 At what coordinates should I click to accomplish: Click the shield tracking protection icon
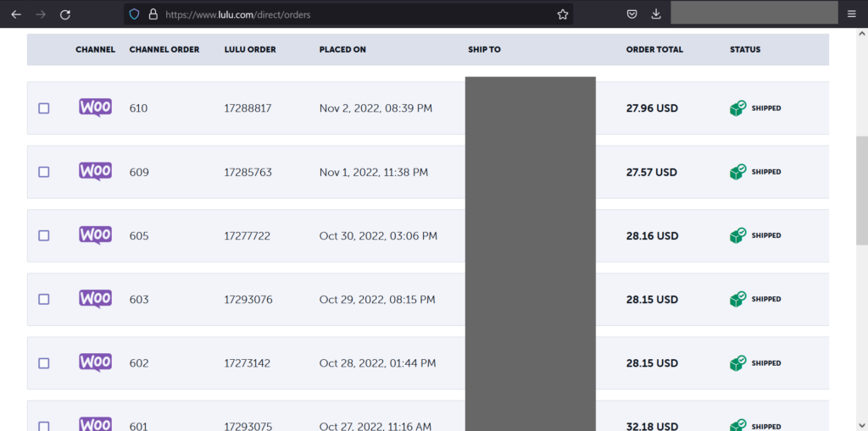(x=134, y=14)
